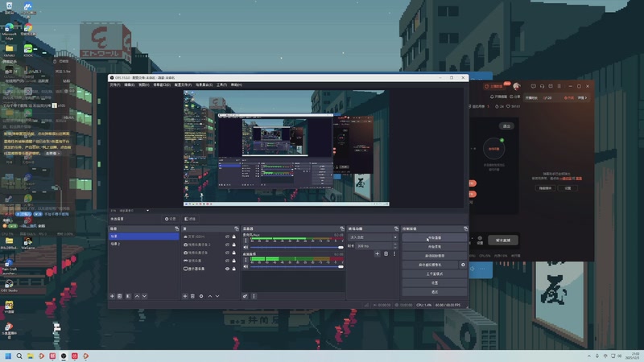Toggle visibility of the 文本(GDI+) source
Screen dimensions: 644x362
point(227,237)
